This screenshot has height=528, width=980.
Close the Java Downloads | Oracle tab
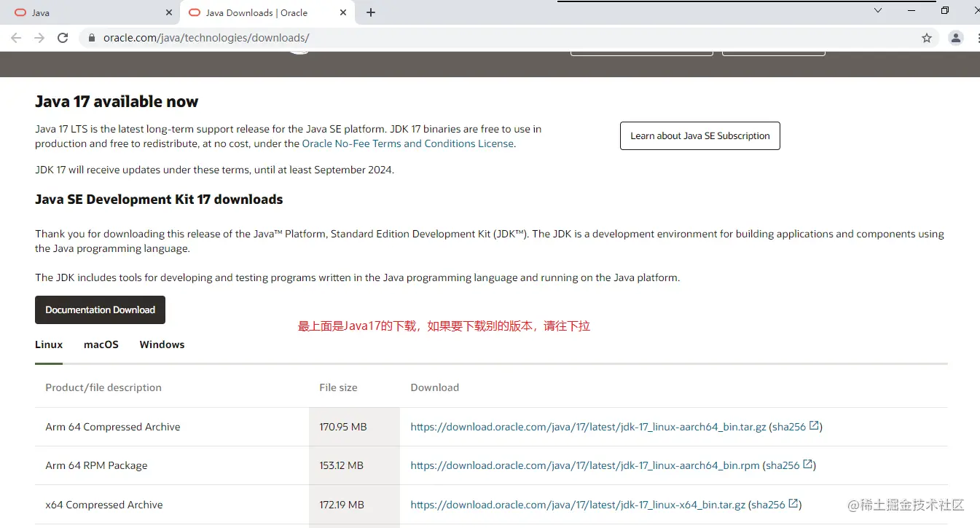(x=343, y=12)
